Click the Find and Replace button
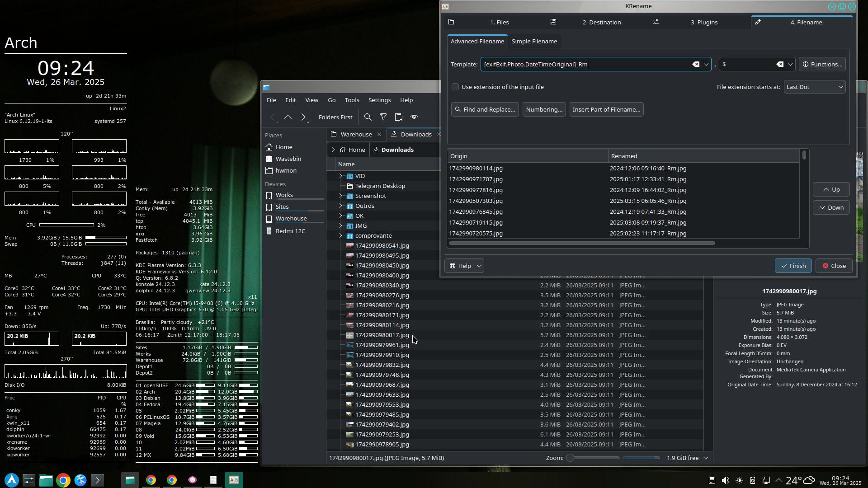The height and width of the screenshot is (488, 868). pos(485,109)
